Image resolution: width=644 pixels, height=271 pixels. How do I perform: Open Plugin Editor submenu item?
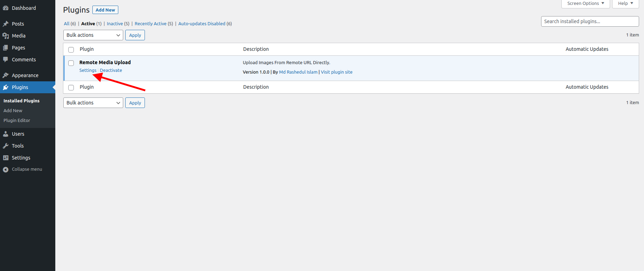pyautogui.click(x=17, y=120)
